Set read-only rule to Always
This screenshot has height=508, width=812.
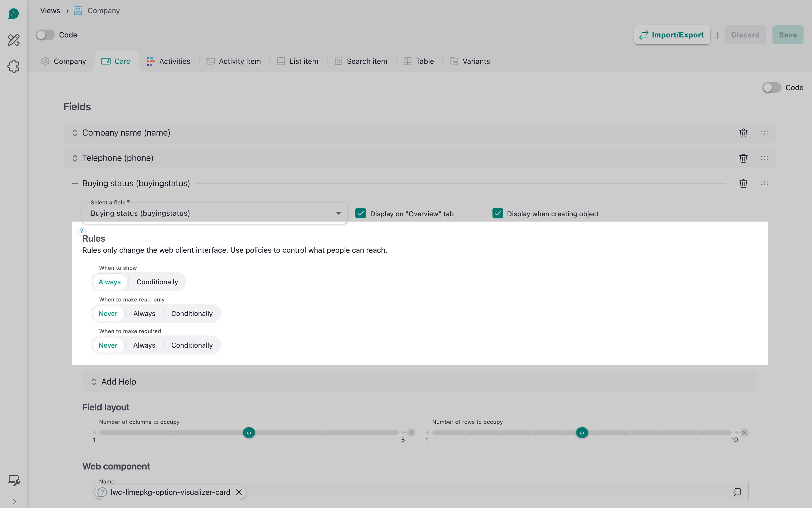(x=144, y=313)
